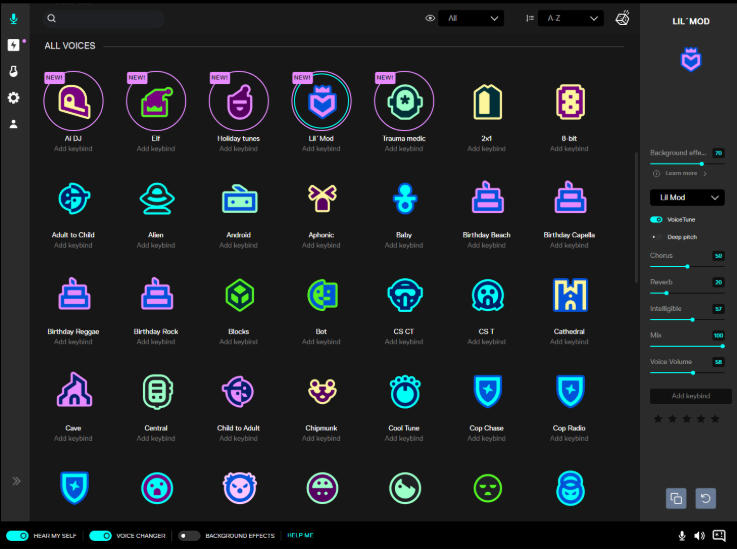The image size is (737, 549).
Task: Pick the Cathedral voice icon
Action: (570, 295)
